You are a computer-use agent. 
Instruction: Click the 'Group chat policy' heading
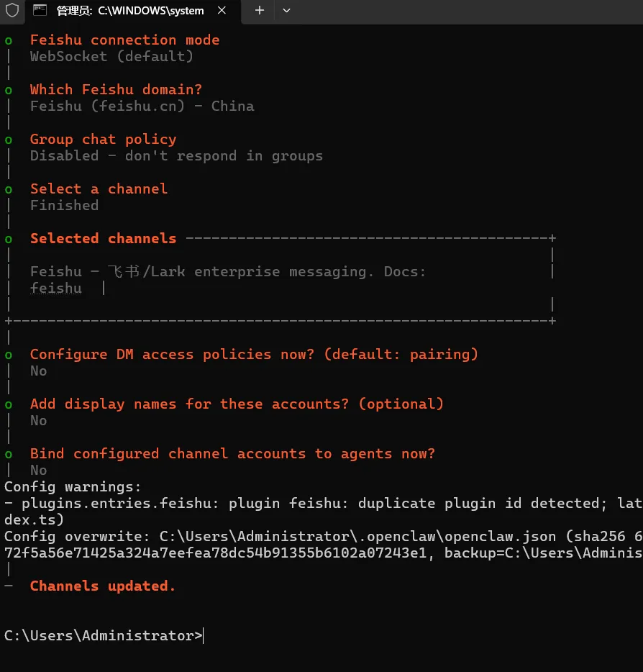[x=104, y=140]
